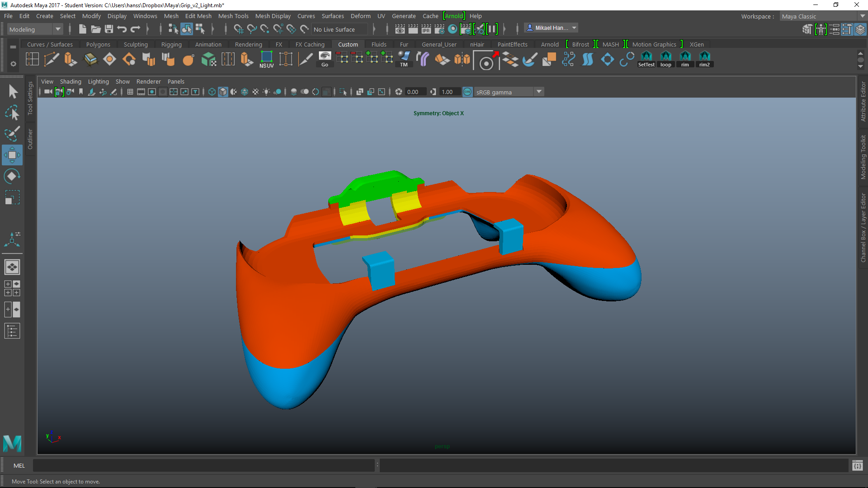Toggle wireframe shading in viewport
The width and height of the screenshot is (868, 488).
pos(212,92)
